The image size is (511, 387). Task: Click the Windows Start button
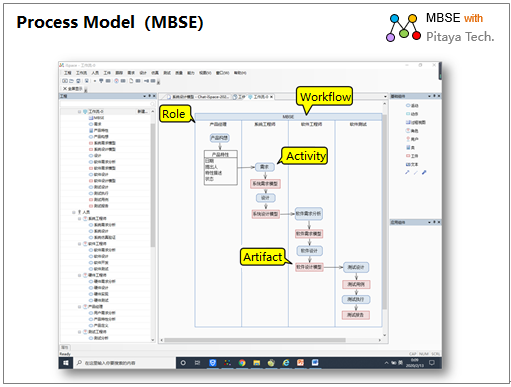pos(66,363)
